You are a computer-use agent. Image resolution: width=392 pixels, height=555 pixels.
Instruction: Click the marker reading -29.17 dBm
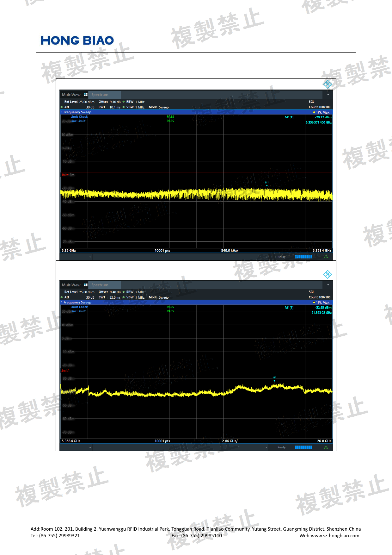pyautogui.click(x=323, y=117)
